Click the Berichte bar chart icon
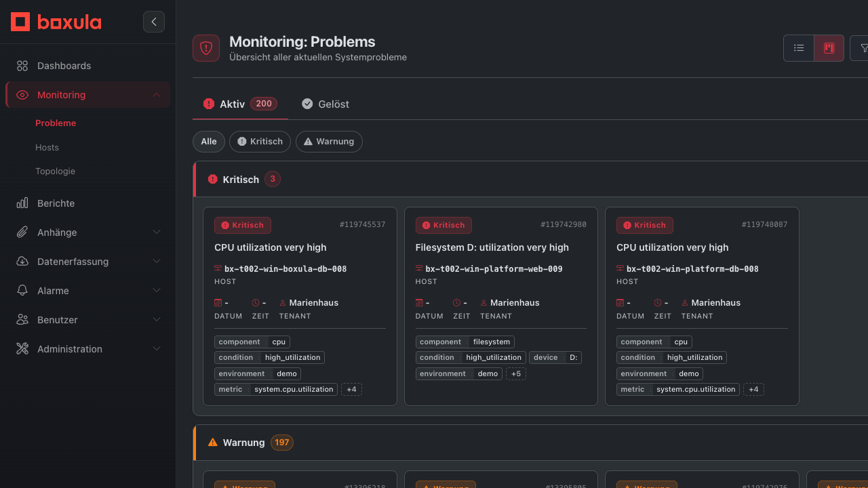 pos(22,203)
